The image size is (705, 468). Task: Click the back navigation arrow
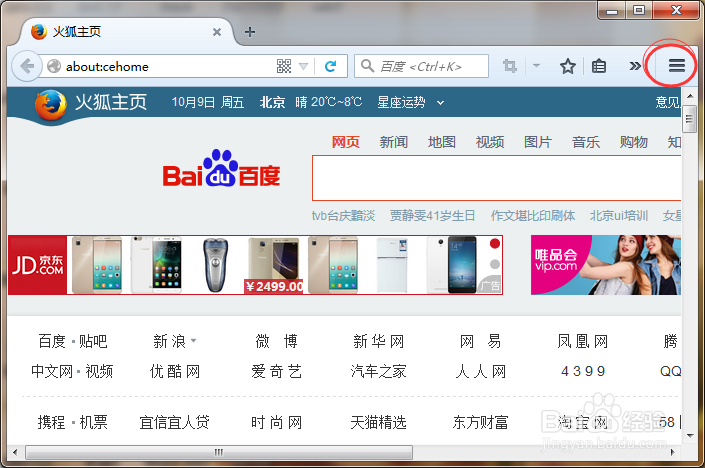pos(27,66)
